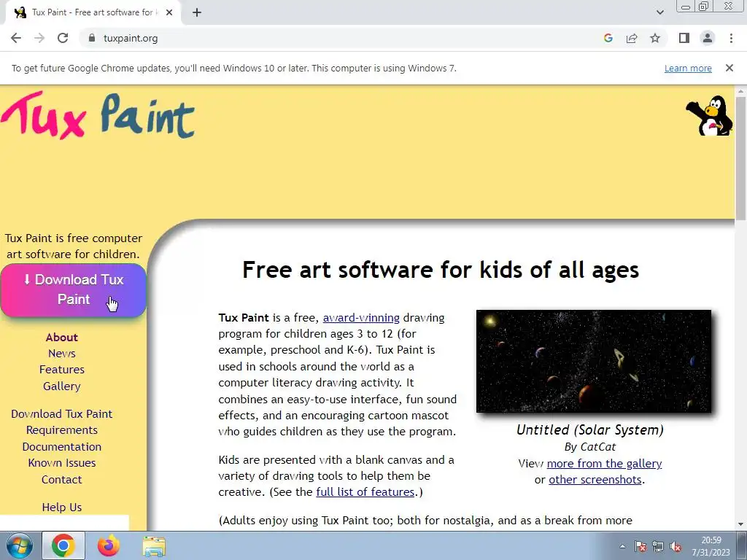Click the scrollbar up arrow

click(741, 91)
